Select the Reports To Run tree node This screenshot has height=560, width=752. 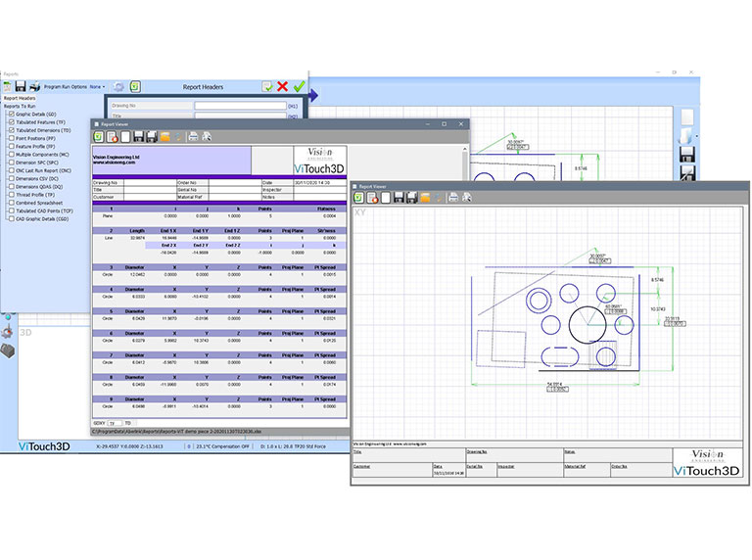point(22,106)
